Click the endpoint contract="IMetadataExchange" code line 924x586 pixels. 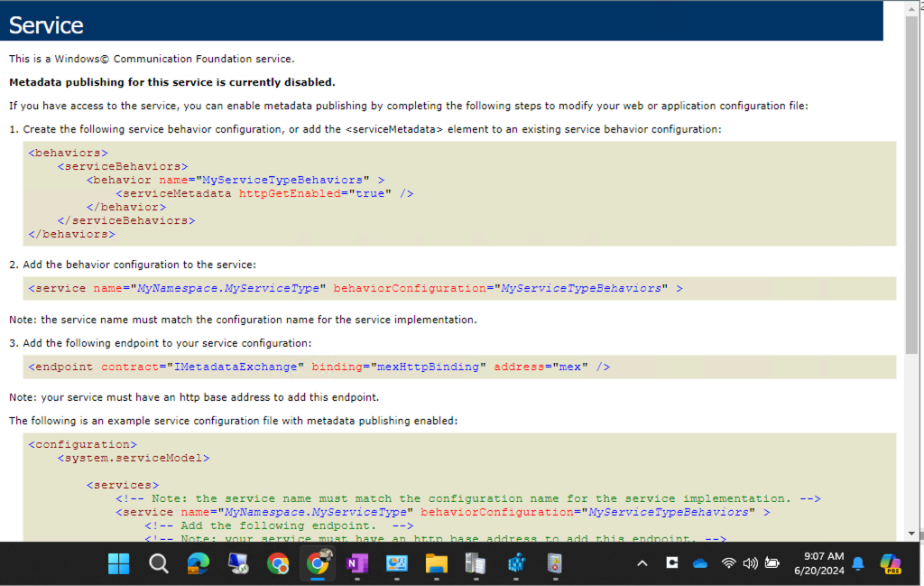[x=319, y=367]
